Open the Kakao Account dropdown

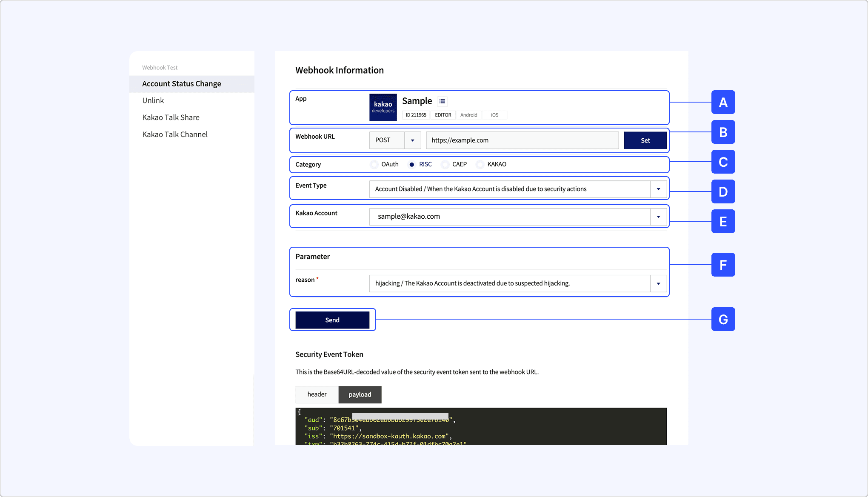point(658,217)
